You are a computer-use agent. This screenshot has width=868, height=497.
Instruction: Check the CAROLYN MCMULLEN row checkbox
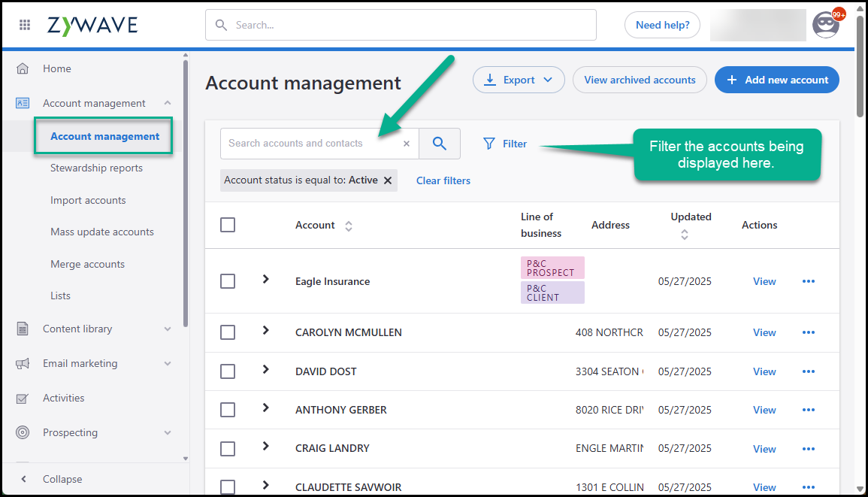point(228,332)
